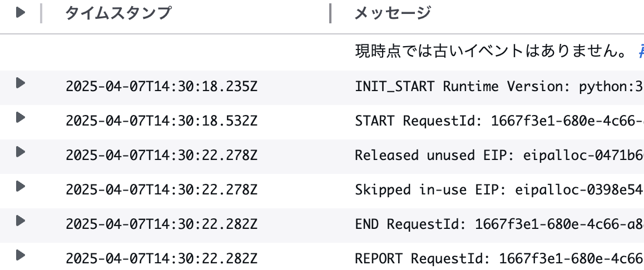Click 現時点では古いイベントはありません notice

[491, 51]
